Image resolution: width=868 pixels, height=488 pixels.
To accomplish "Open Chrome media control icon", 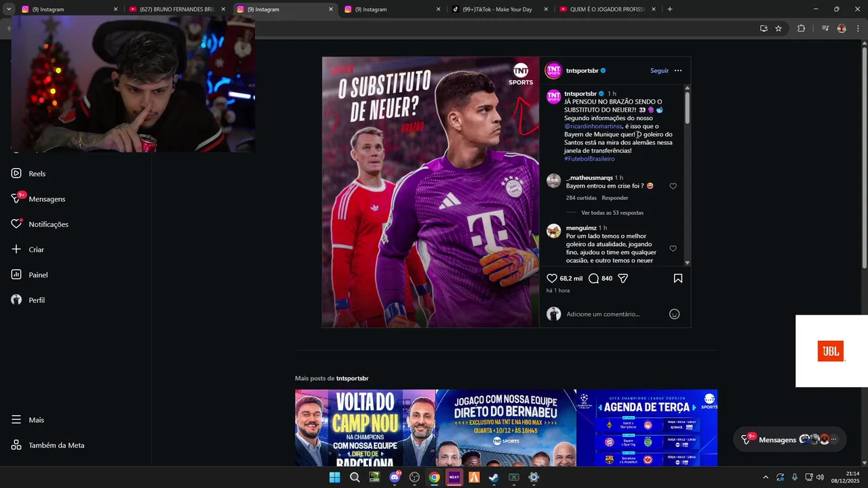I will tap(825, 28).
